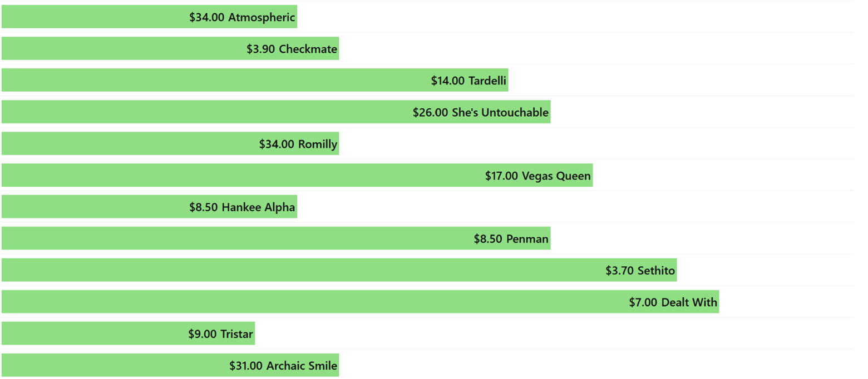This screenshot has height=379, width=868.
Task: Click the $8.50 Hankee Alpha bar
Action: point(149,207)
